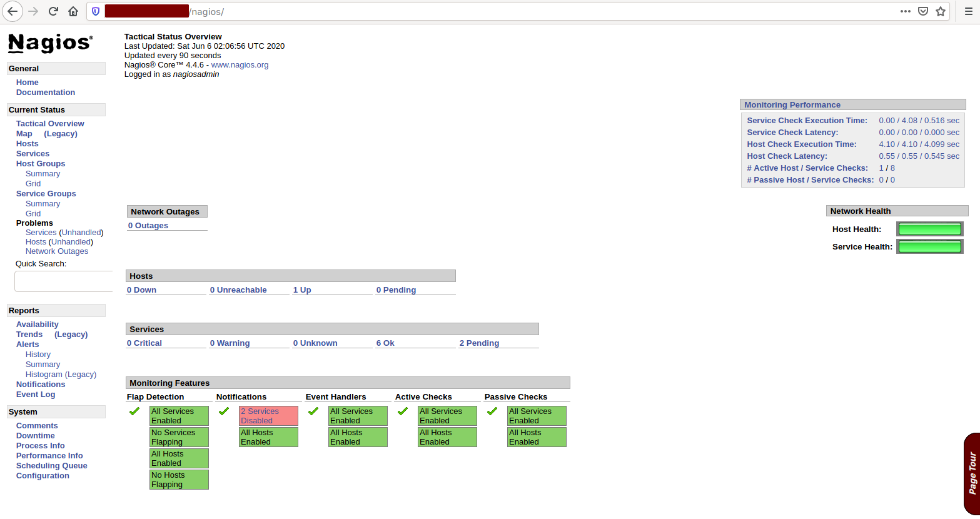Open Trends report link
The height and width of the screenshot is (519, 980).
click(29, 335)
